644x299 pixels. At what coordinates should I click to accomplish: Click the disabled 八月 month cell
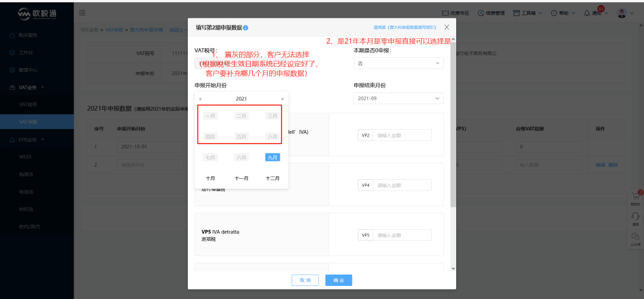pos(241,157)
